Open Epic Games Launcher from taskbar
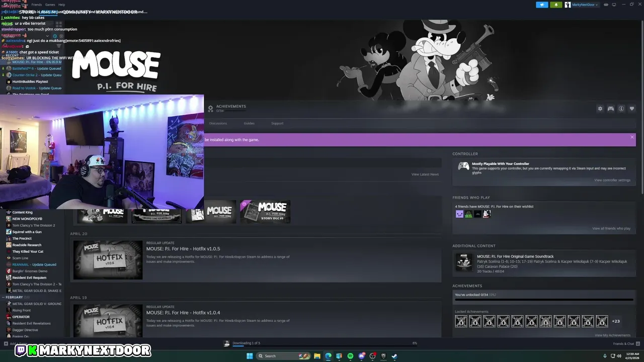644x362 pixels. point(383,356)
